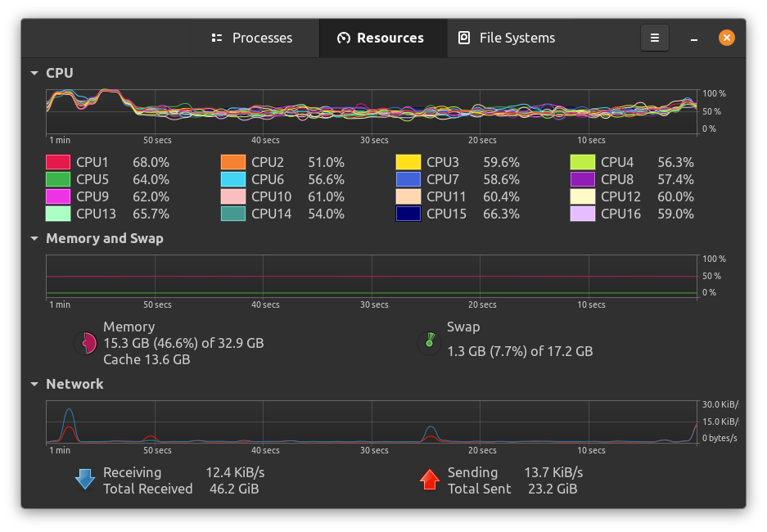Change the CPU12 color swatch
Screen dimensions: 767x532
(x=584, y=196)
